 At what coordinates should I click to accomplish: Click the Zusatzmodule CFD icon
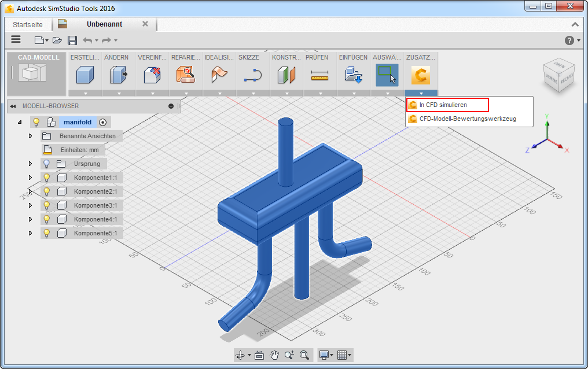421,75
